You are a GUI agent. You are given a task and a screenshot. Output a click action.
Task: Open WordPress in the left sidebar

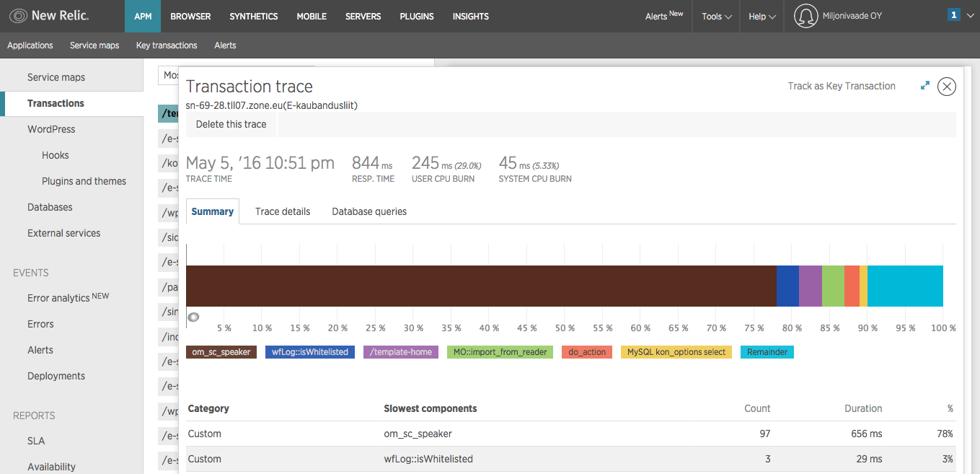tap(51, 129)
